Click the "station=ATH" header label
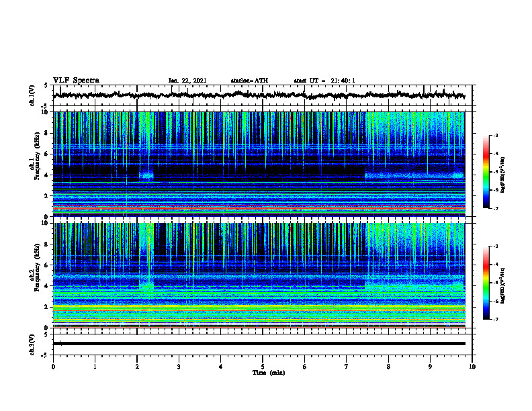The image size is (532, 411). tap(249, 81)
